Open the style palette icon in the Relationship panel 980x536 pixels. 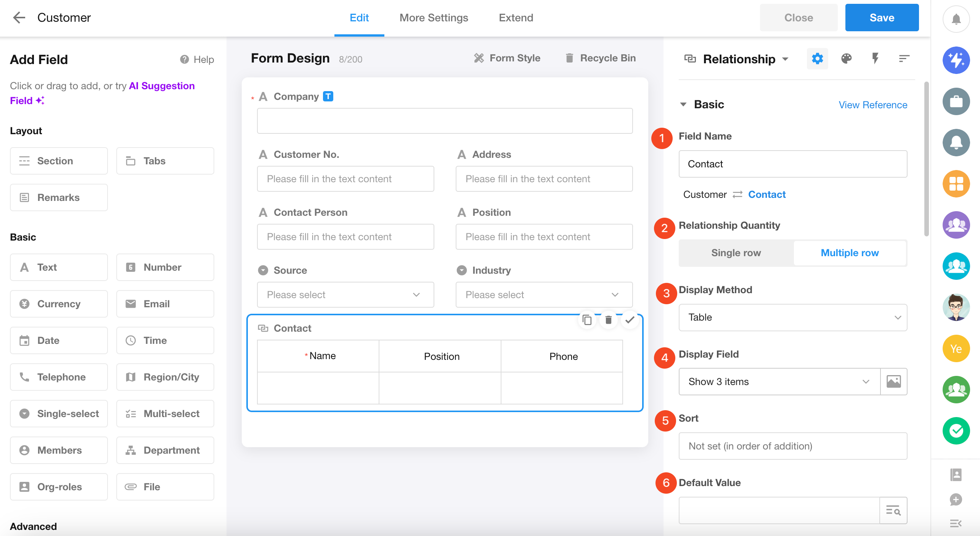coord(846,58)
